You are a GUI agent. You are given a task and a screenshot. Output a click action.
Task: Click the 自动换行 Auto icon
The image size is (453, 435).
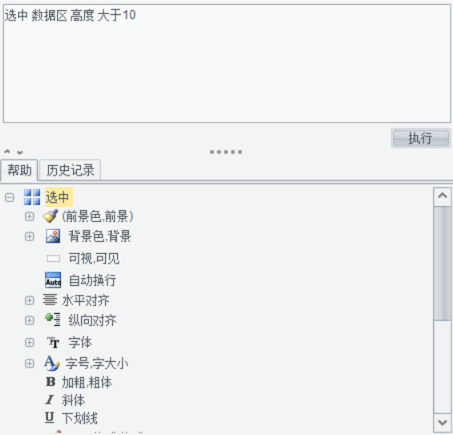tap(53, 280)
